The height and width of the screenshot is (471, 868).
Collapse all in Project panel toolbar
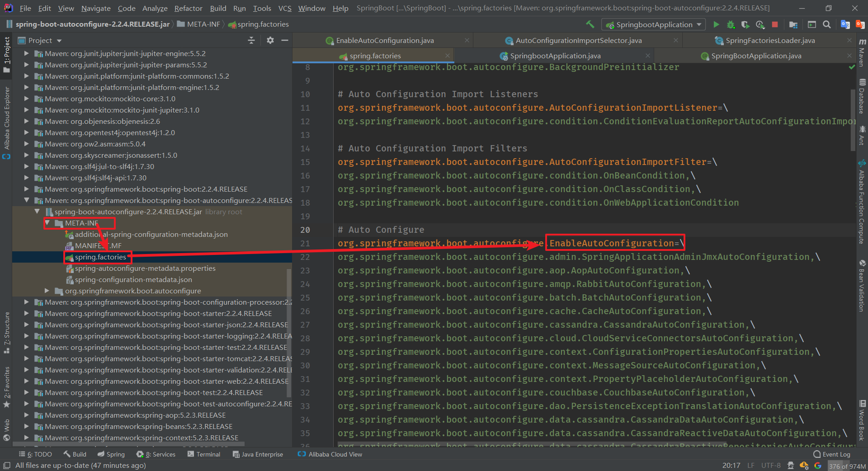pyautogui.click(x=251, y=40)
